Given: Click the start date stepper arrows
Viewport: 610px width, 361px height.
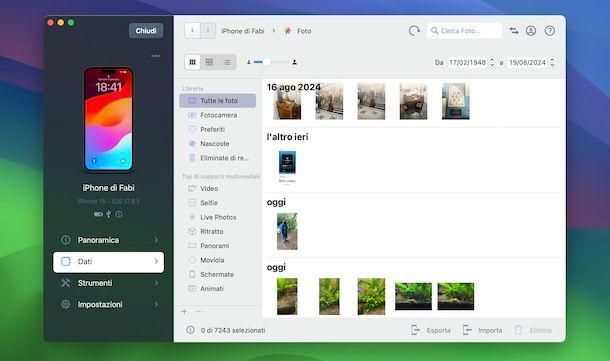Looking at the screenshot, I should [492, 62].
